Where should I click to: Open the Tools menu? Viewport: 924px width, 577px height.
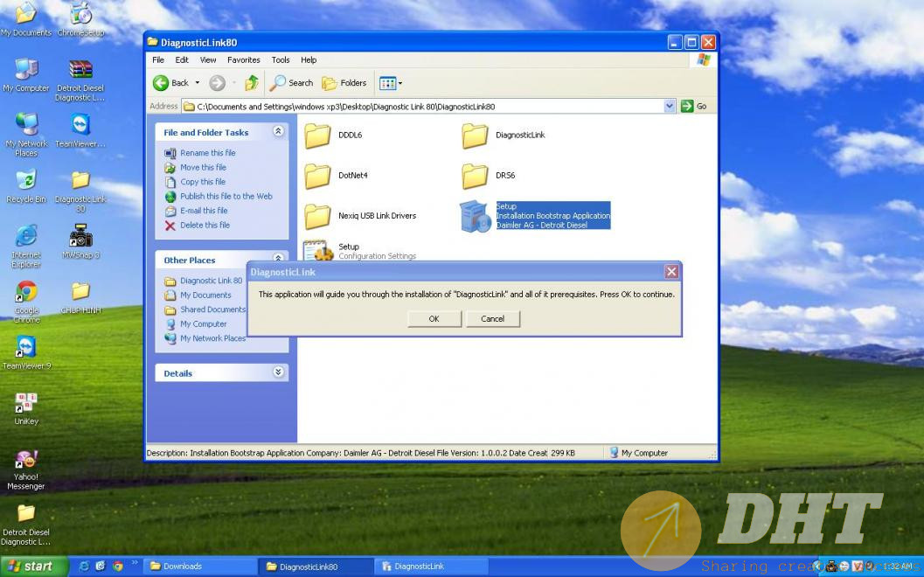(280, 60)
